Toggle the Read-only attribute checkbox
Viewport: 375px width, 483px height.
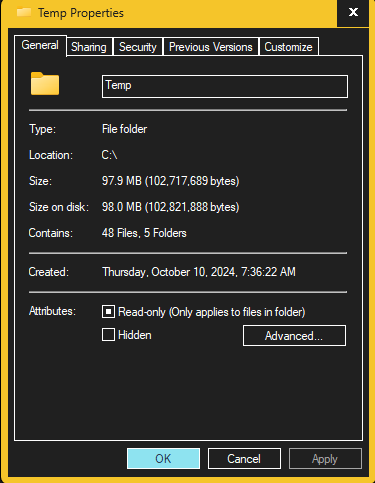[x=108, y=312]
